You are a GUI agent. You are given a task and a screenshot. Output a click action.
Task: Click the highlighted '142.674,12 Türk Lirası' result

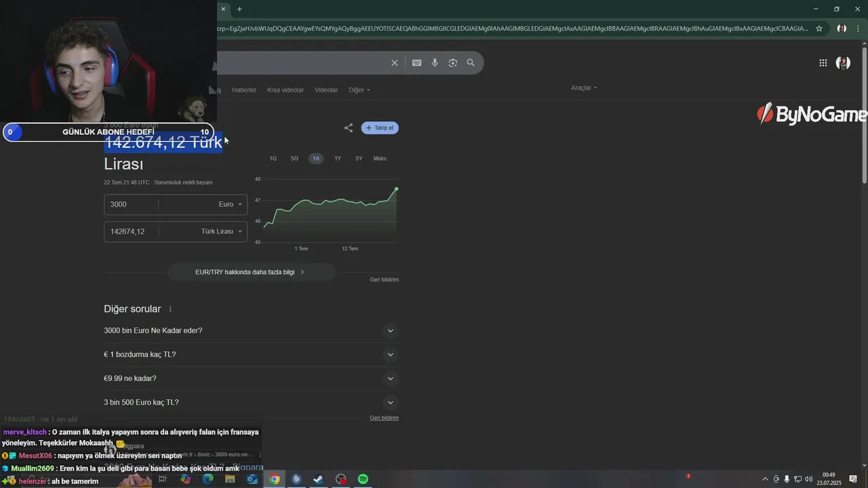(x=163, y=153)
